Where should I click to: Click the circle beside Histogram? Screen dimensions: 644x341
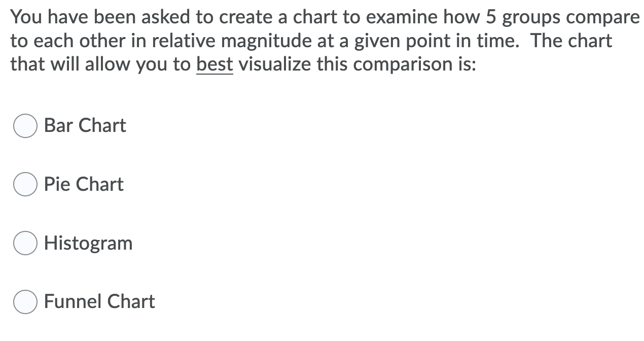coord(25,243)
